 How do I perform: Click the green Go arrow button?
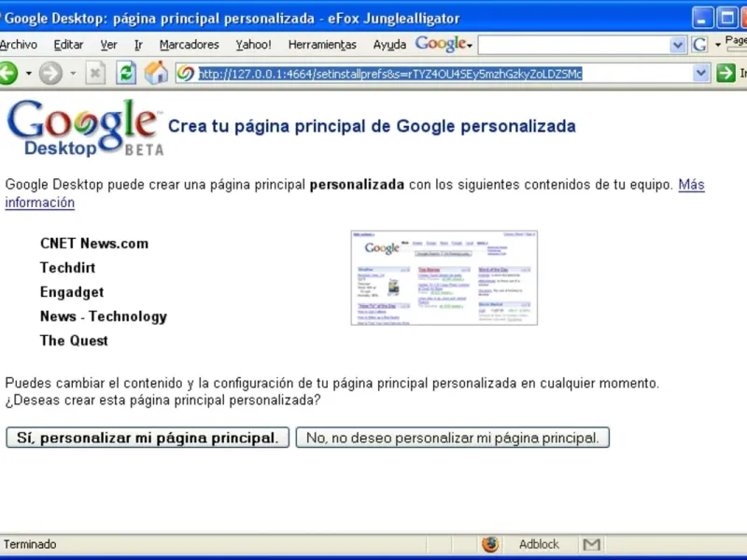[726, 74]
